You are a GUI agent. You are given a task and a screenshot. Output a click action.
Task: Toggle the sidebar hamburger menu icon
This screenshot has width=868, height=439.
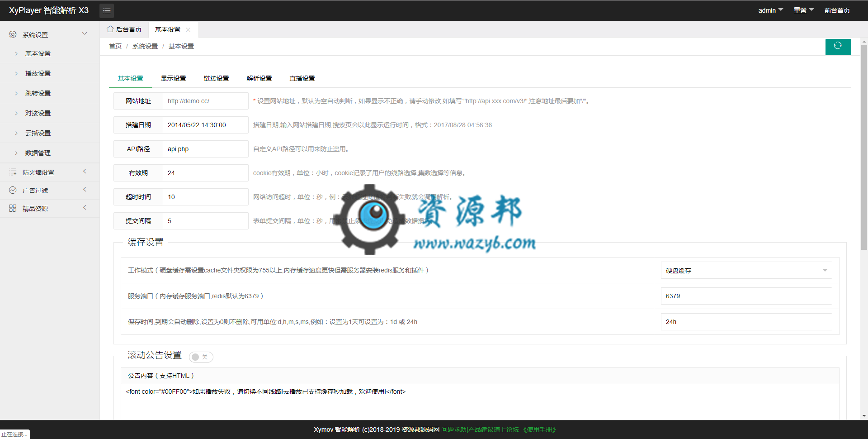(x=107, y=10)
